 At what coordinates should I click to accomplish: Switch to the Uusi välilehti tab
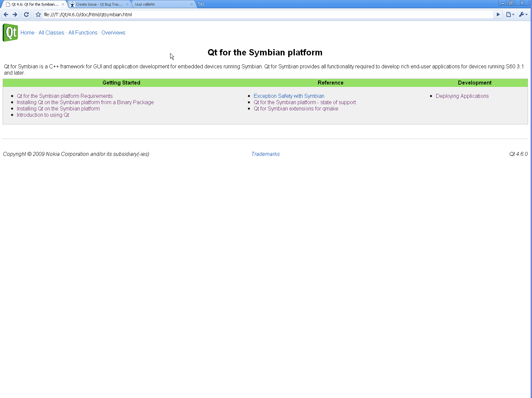click(x=159, y=4)
